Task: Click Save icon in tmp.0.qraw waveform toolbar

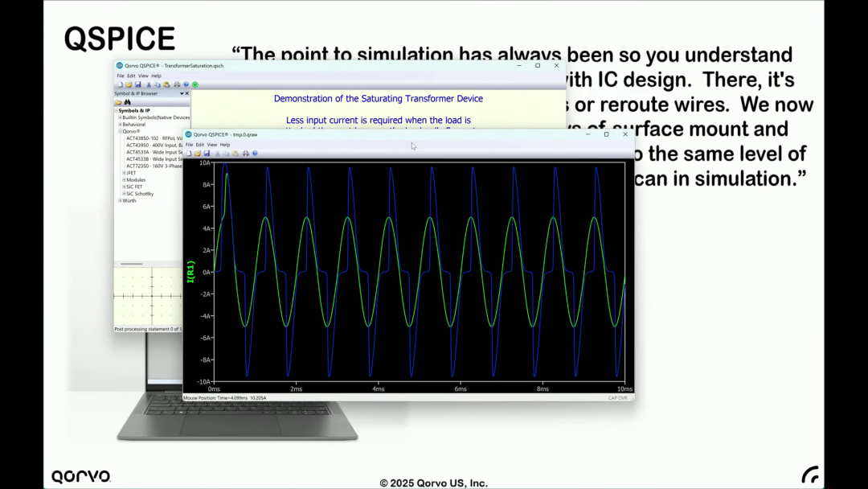Action: pyautogui.click(x=207, y=154)
